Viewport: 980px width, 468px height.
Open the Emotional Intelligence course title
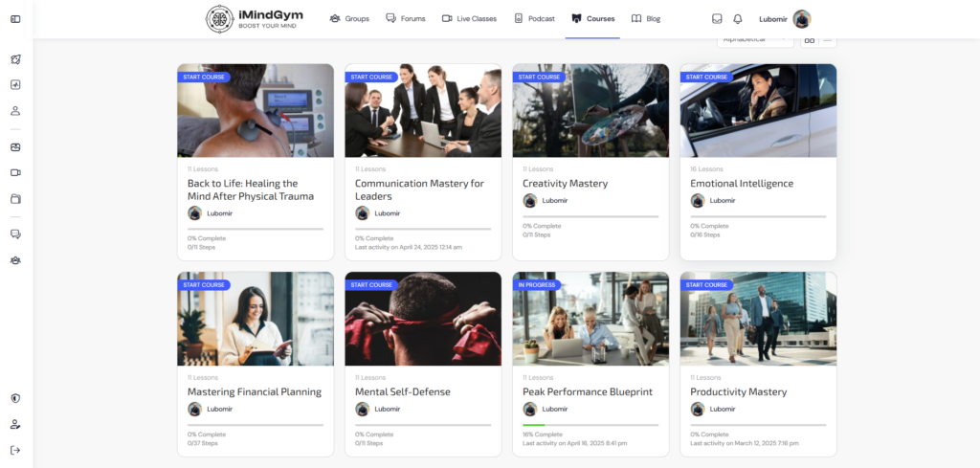[742, 183]
